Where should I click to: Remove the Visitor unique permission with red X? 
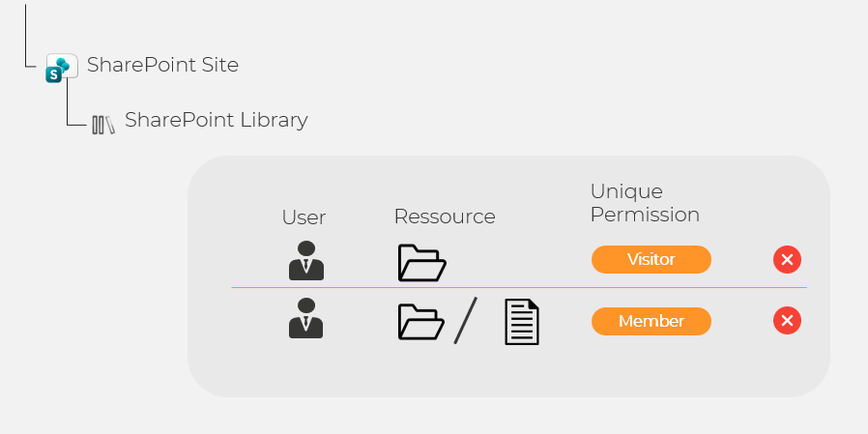point(787,259)
